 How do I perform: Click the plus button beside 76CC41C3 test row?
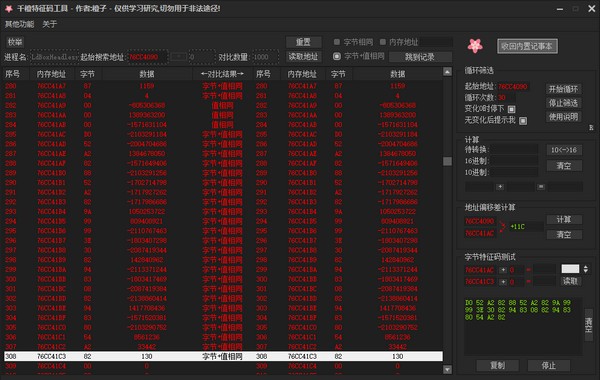pyautogui.click(x=503, y=282)
